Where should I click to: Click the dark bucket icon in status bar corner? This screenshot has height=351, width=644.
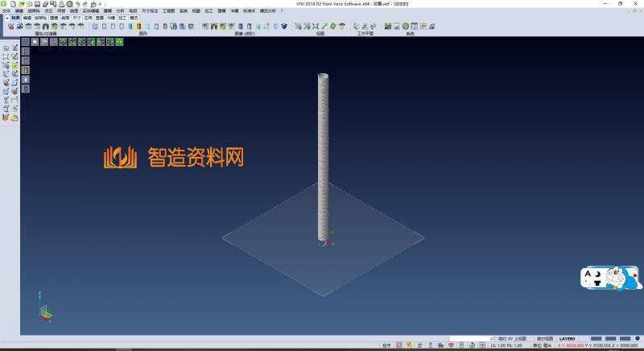638,338
